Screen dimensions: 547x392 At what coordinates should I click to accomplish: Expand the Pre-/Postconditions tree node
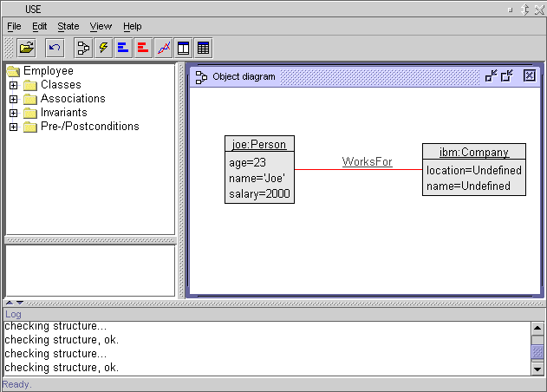pyautogui.click(x=13, y=127)
